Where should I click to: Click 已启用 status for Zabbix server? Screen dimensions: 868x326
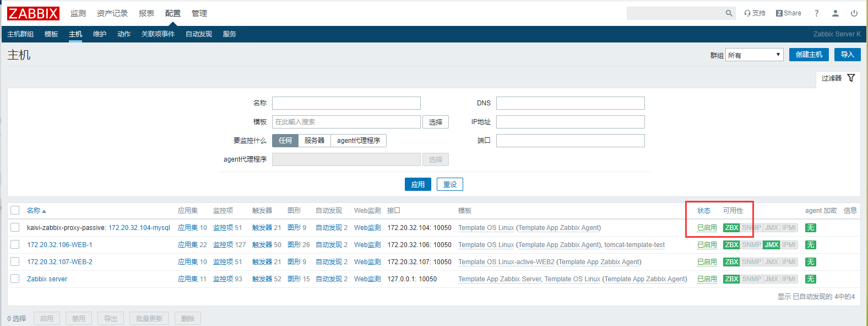[707, 279]
